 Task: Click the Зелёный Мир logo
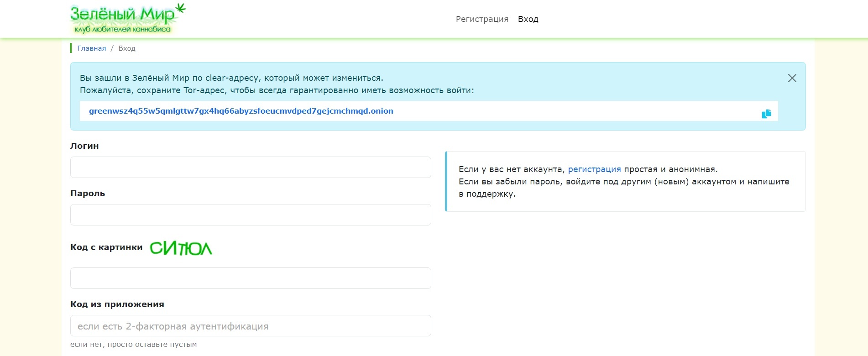pyautogui.click(x=122, y=16)
